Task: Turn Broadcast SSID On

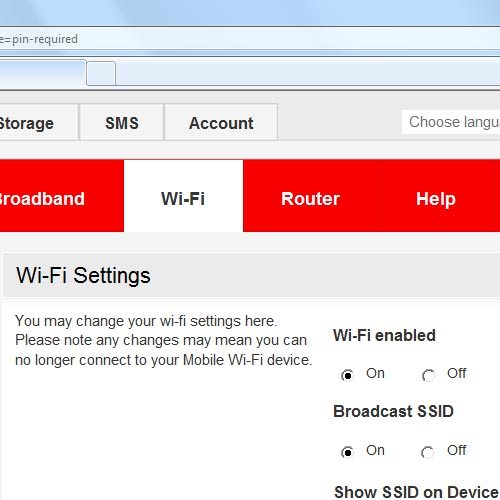Action: 347,452
